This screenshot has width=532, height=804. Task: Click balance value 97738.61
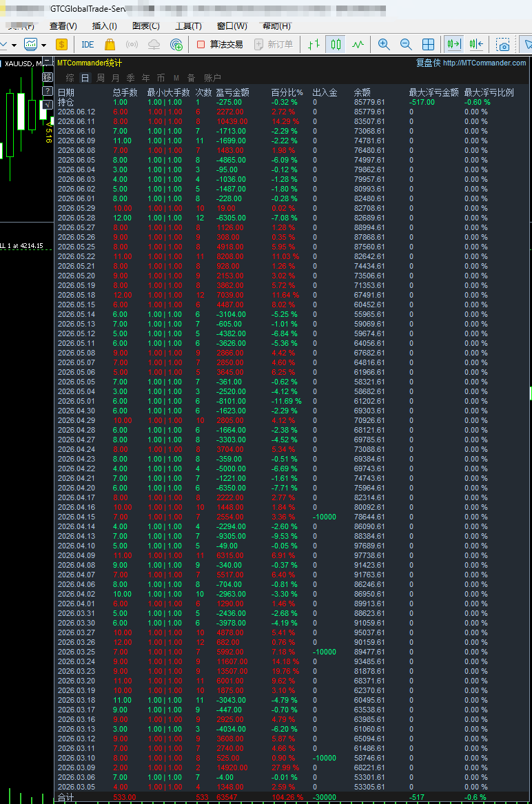369,555
